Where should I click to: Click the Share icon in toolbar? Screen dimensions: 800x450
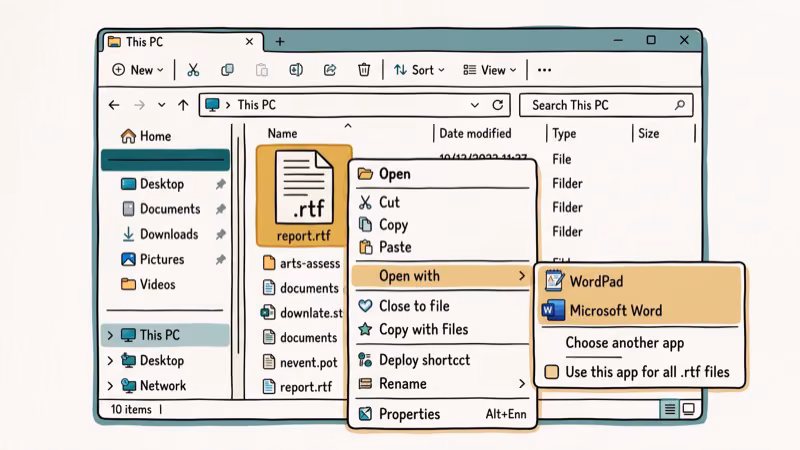330,70
